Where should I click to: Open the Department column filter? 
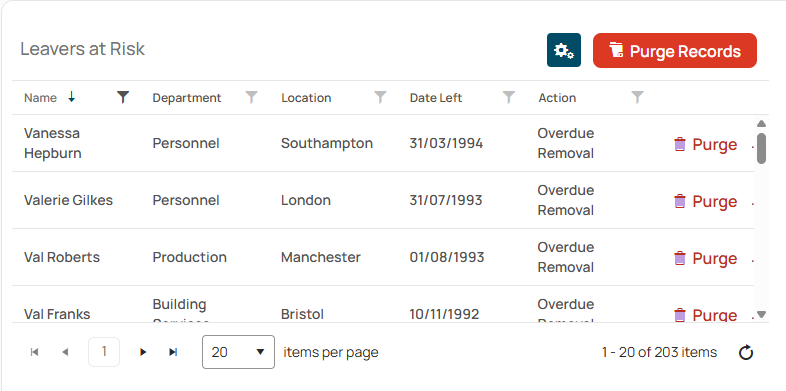pyautogui.click(x=251, y=97)
